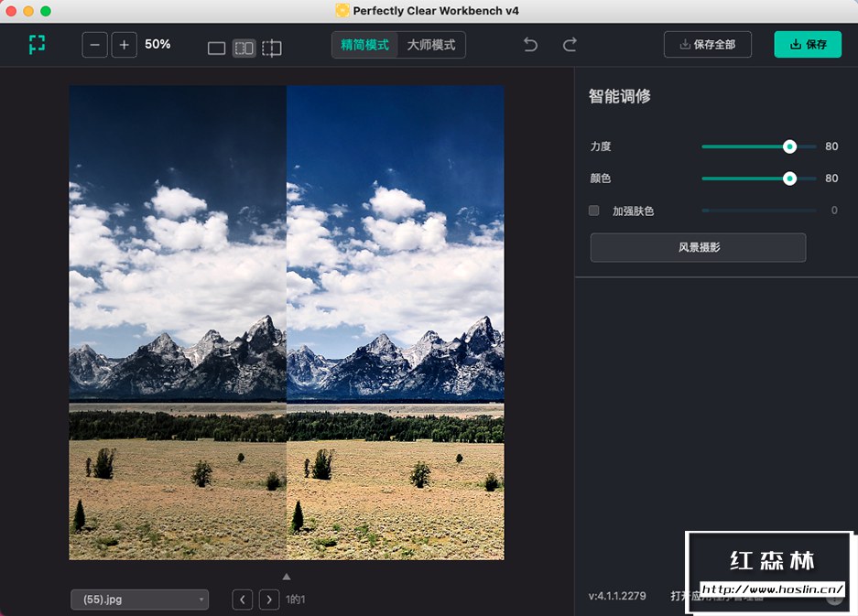Click the next image arrow
The width and height of the screenshot is (858, 616).
pos(269,600)
